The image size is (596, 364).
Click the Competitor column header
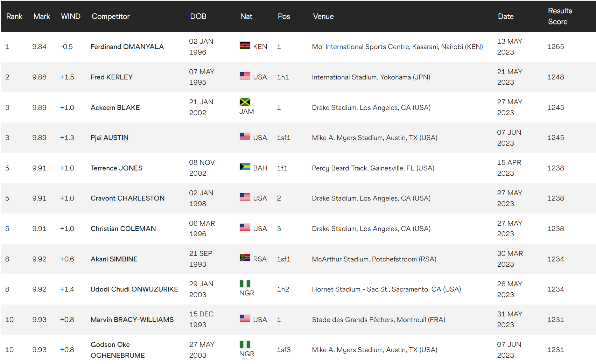point(111,16)
